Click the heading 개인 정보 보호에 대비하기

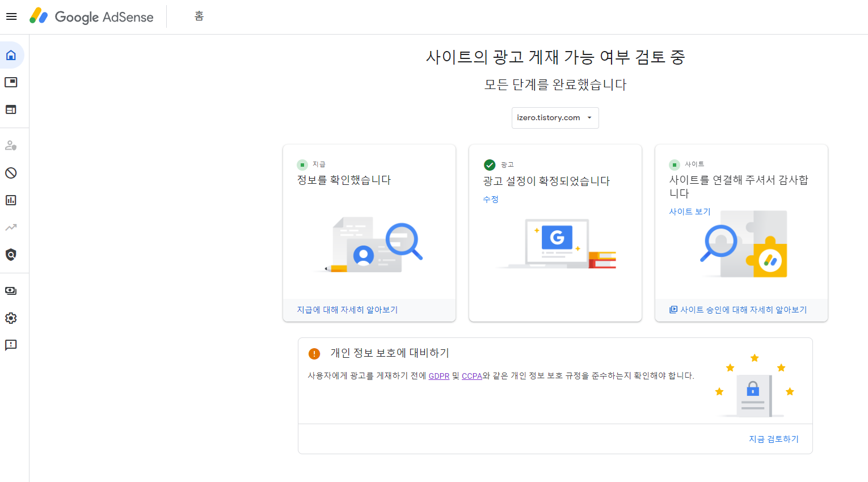point(390,353)
